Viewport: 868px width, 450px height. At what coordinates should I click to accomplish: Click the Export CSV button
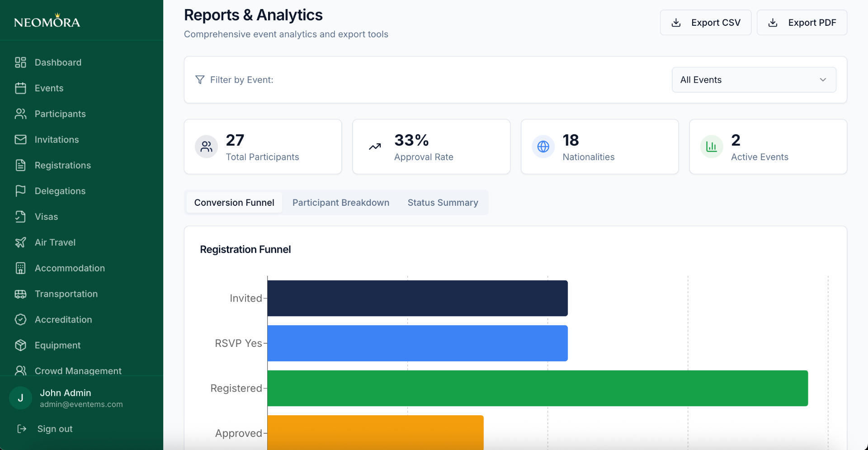(x=706, y=22)
